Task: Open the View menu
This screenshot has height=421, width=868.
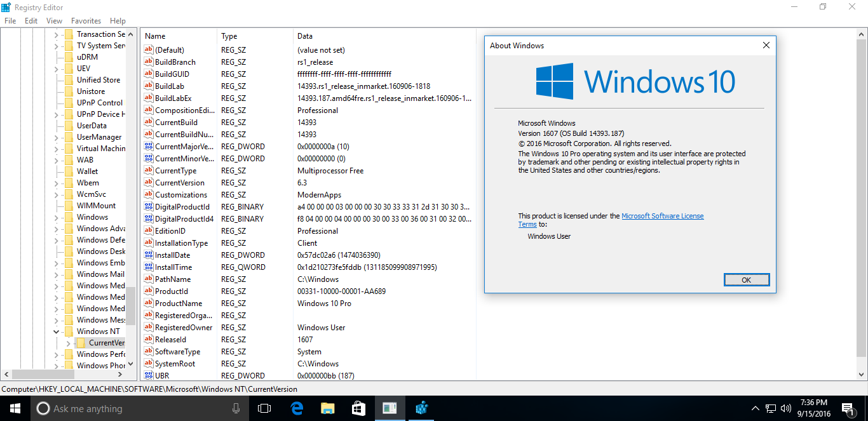Action: click(x=54, y=21)
